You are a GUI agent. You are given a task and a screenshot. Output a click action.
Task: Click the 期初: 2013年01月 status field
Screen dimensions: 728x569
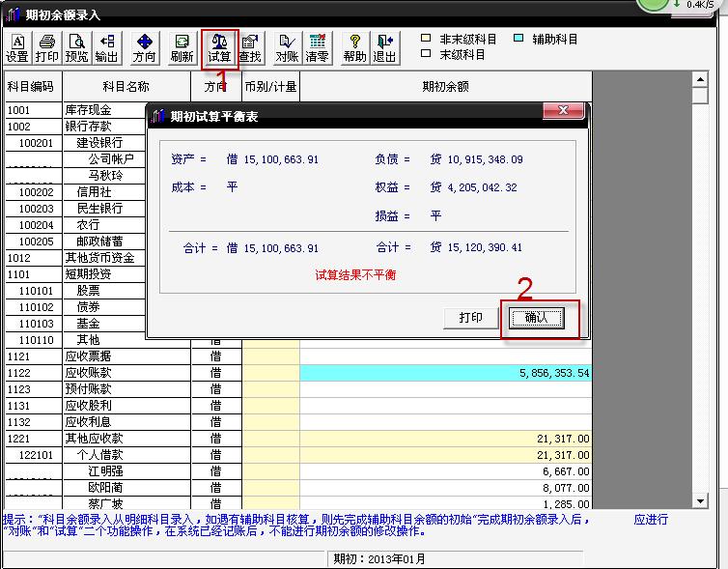point(455,558)
